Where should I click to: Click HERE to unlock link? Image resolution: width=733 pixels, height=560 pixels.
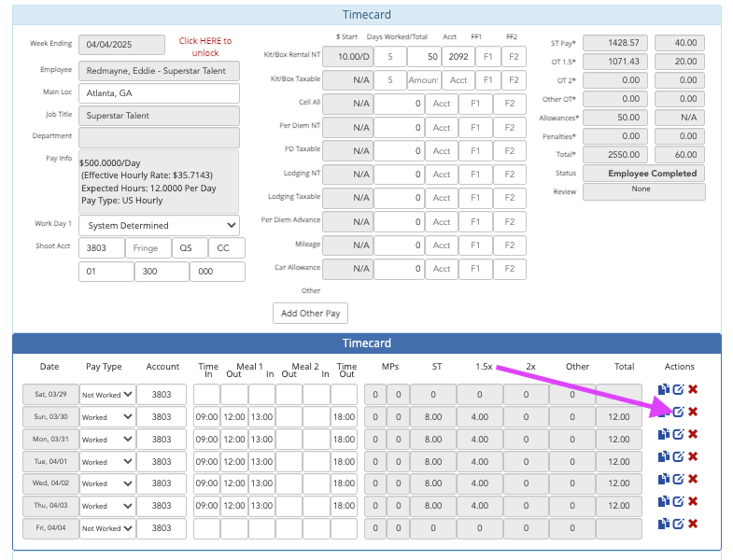coord(205,47)
